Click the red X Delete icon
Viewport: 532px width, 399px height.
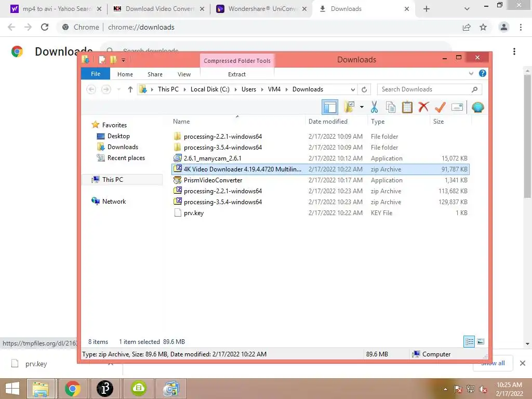pyautogui.click(x=423, y=107)
